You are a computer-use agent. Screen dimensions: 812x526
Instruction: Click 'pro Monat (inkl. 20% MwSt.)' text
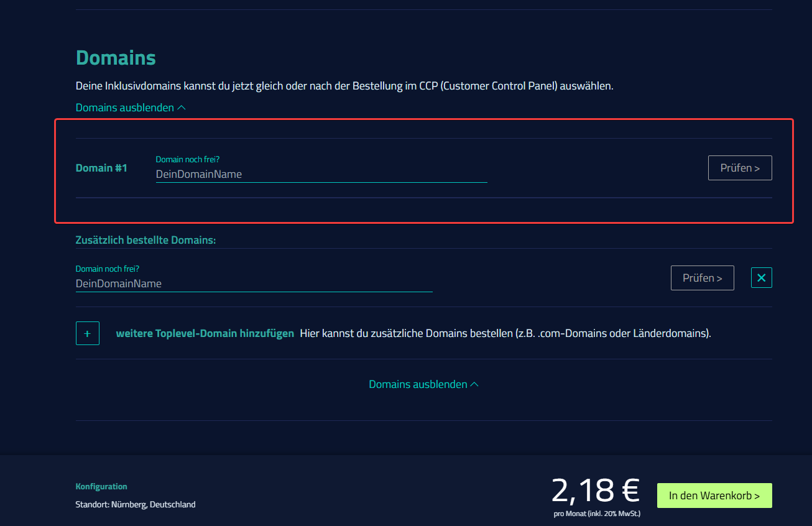(x=597, y=514)
